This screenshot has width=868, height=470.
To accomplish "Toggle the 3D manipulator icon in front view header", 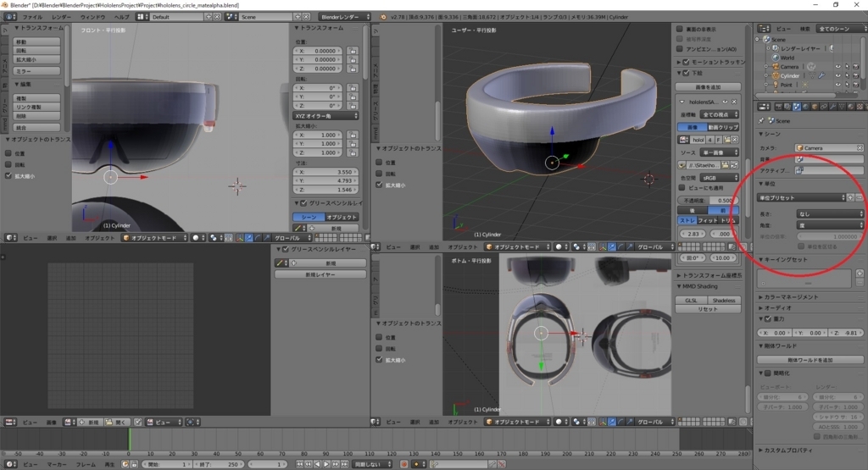I will (x=239, y=238).
